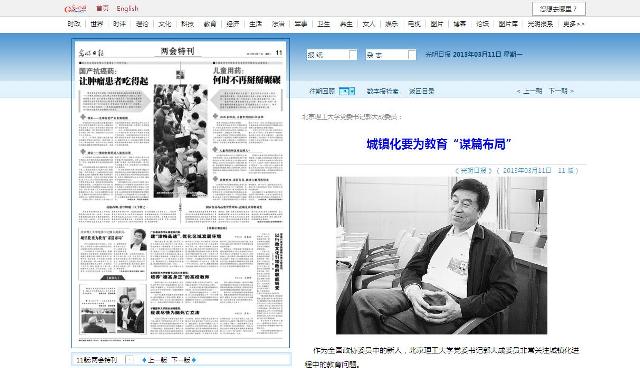Open the past issues date picker dropdown
This screenshot has width=640, height=368.
[347, 91]
